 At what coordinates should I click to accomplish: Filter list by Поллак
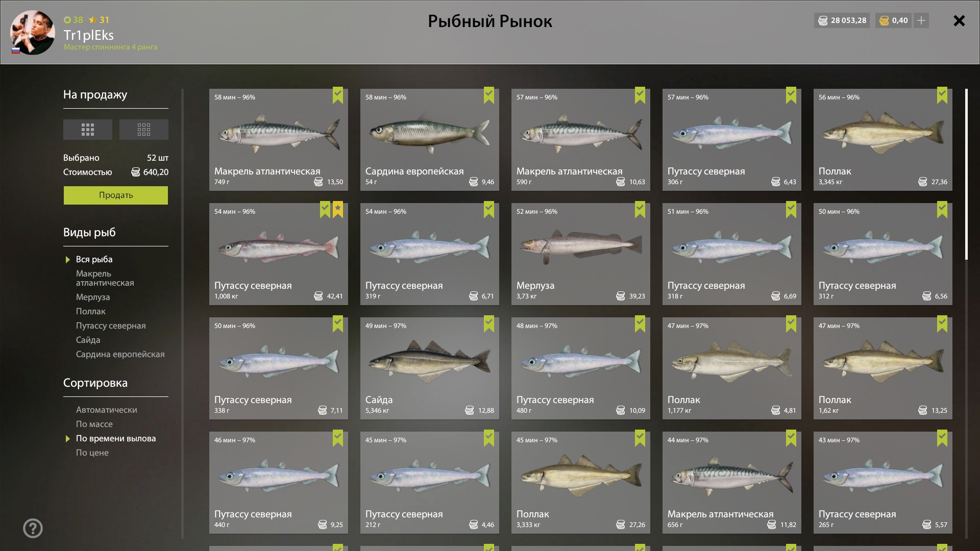coord(91,311)
